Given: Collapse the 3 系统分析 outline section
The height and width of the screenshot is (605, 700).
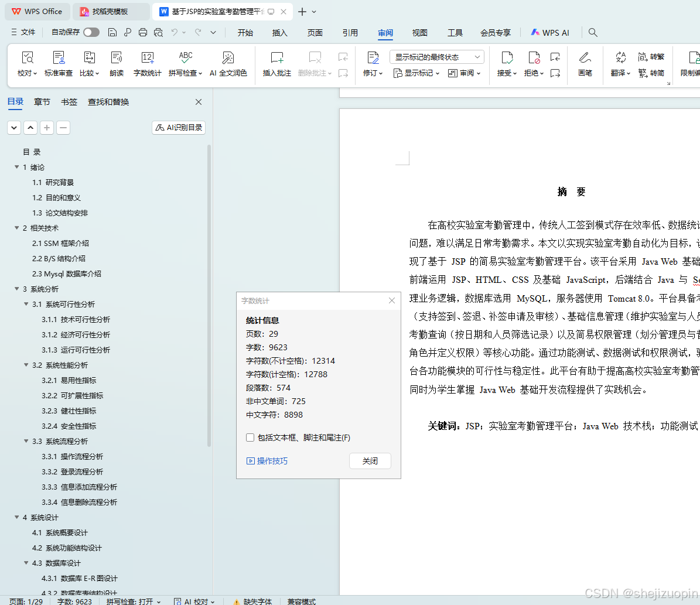Looking at the screenshot, I should coord(16,289).
